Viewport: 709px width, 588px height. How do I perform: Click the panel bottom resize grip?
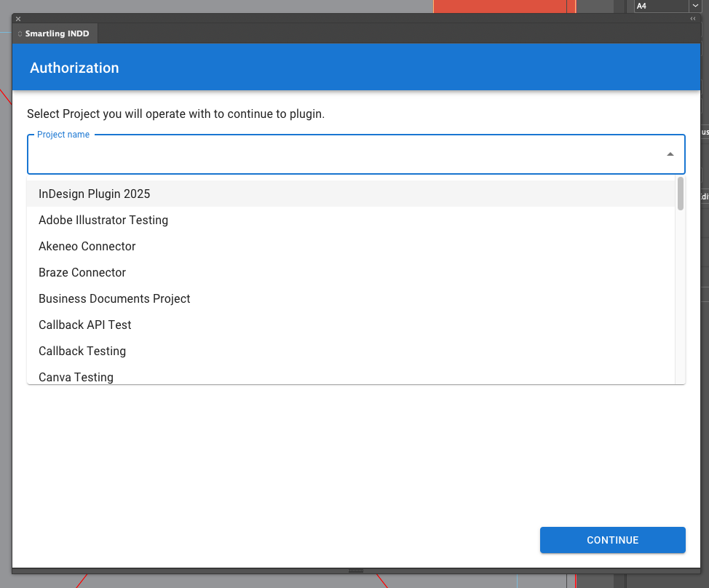pyautogui.click(x=356, y=571)
